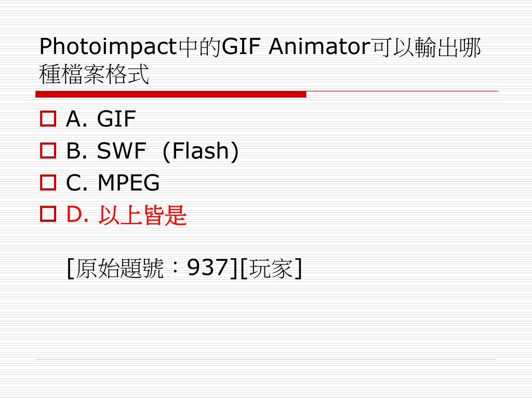Mark the square bullet beside red option D

(x=48, y=214)
